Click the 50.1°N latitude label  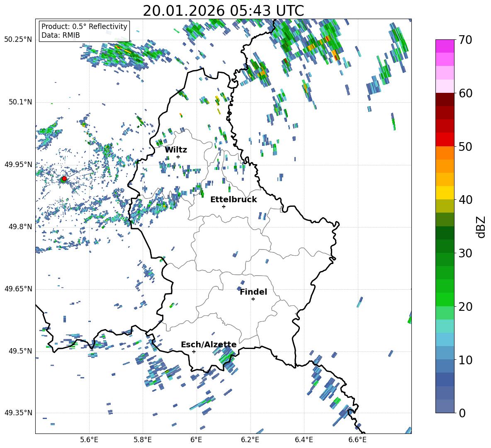pyautogui.click(x=20, y=102)
